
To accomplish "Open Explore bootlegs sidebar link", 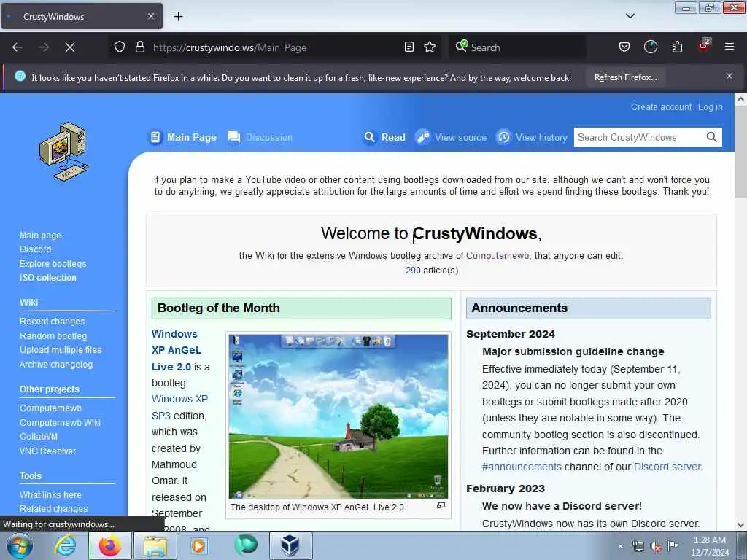I will (53, 263).
